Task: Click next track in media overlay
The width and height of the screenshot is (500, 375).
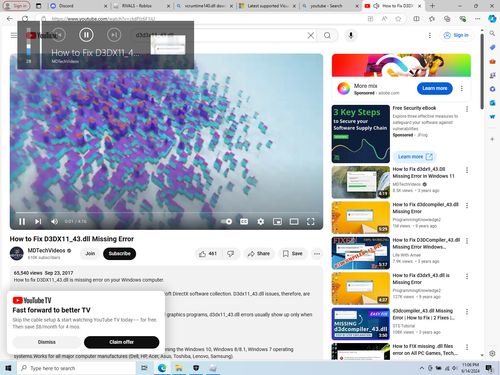Action: click(x=114, y=35)
